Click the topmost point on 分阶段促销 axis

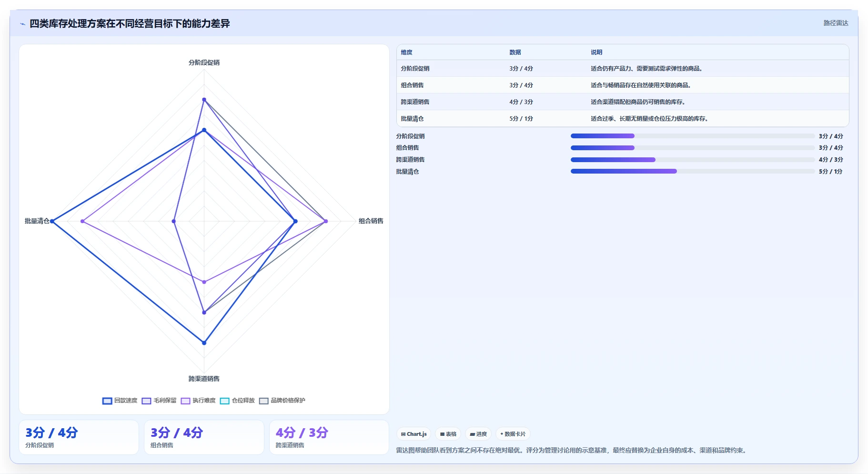[x=204, y=100]
